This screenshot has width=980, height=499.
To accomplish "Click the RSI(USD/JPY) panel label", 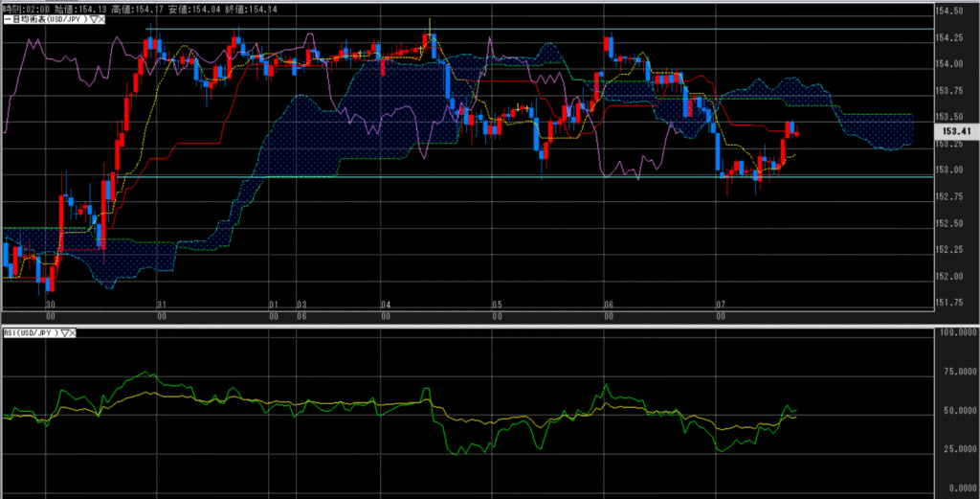I will tap(31, 332).
